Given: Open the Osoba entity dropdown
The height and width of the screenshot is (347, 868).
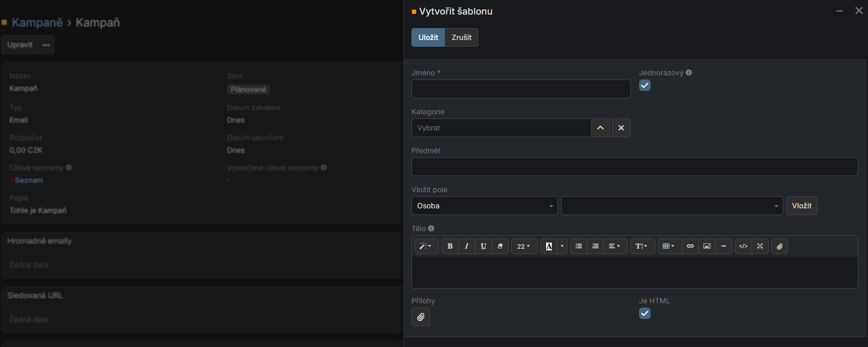Looking at the screenshot, I should (484, 206).
